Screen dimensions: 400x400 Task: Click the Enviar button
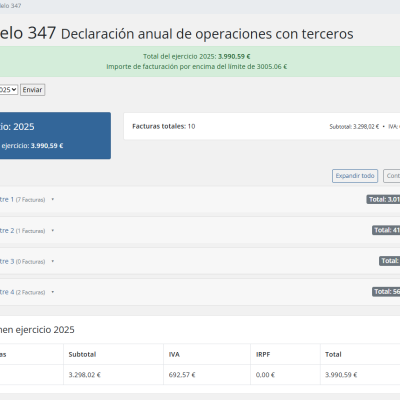[32, 90]
